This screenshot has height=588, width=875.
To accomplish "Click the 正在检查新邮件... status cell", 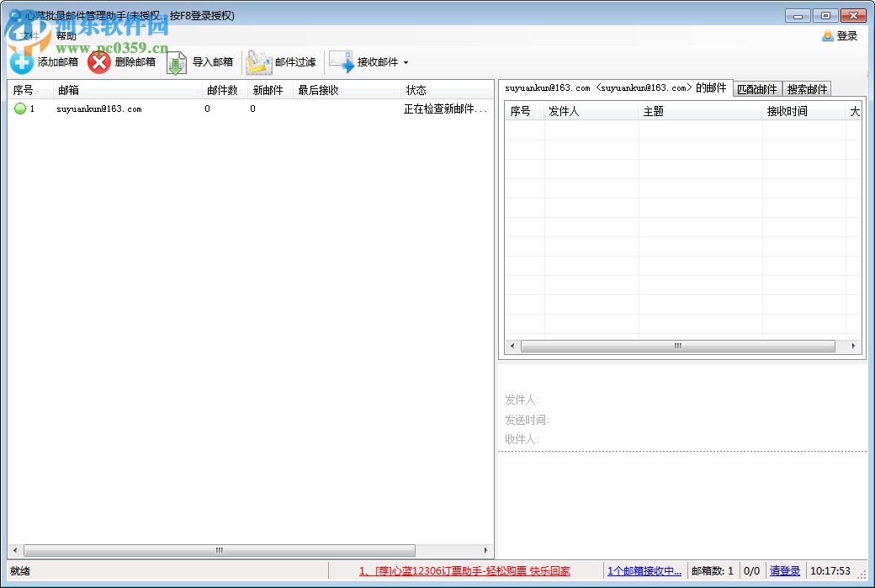I will [445, 109].
